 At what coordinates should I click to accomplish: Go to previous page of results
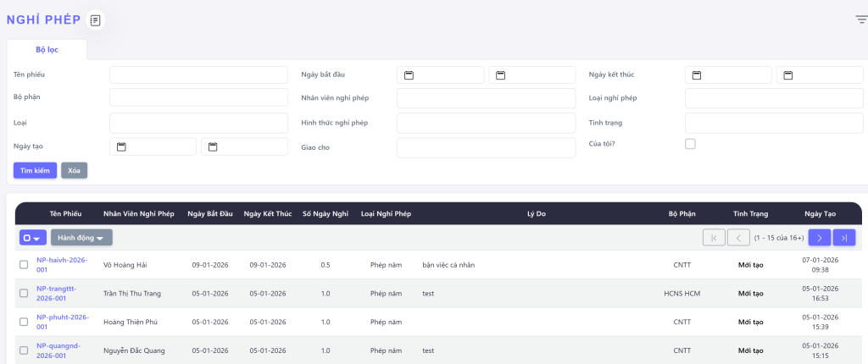click(739, 238)
